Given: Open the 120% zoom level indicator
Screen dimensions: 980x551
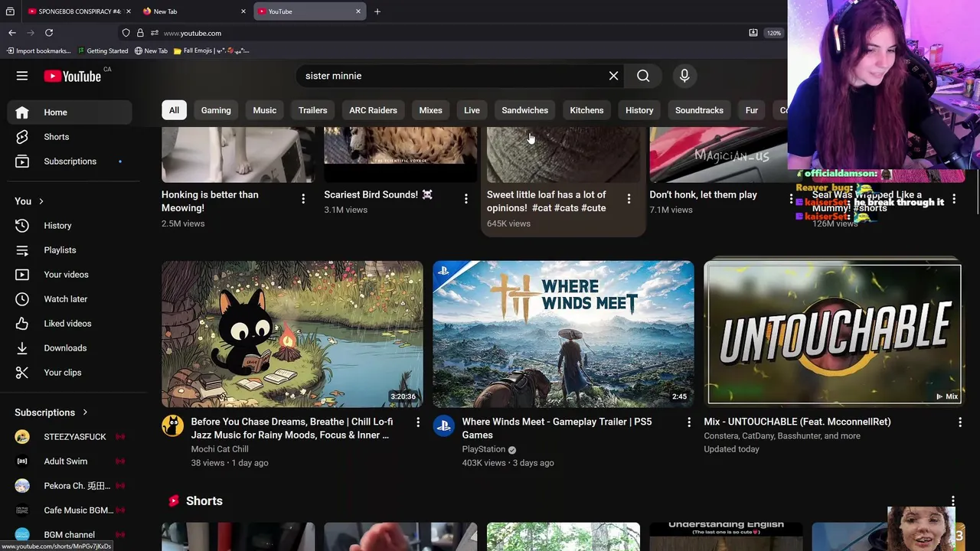Looking at the screenshot, I should pos(774,33).
